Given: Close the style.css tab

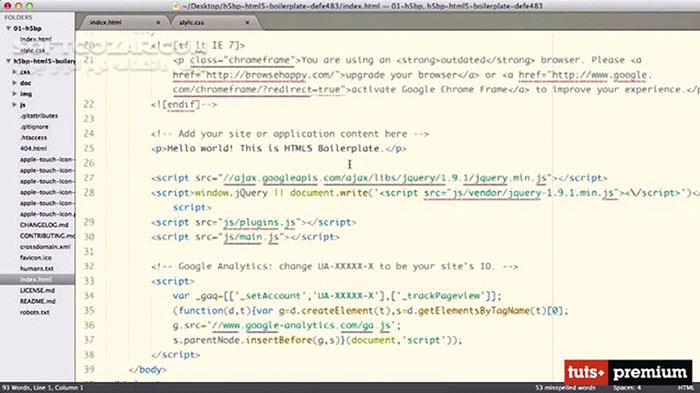Looking at the screenshot, I should coord(247,22).
